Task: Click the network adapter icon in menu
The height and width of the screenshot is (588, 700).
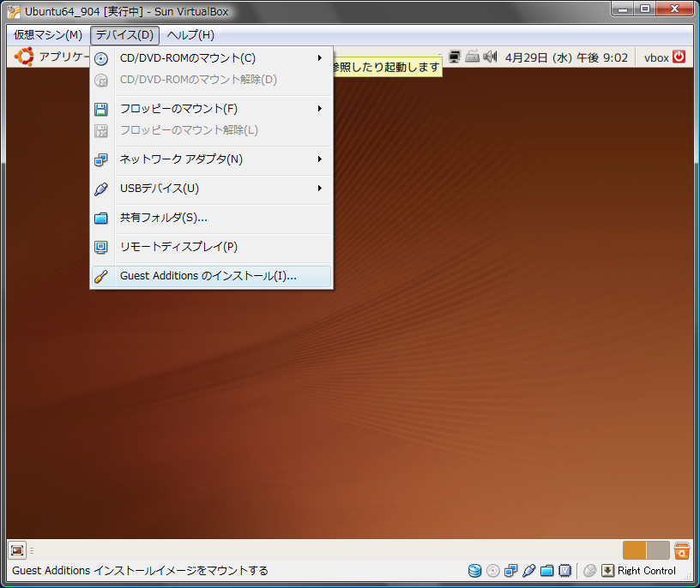Action: [101, 159]
